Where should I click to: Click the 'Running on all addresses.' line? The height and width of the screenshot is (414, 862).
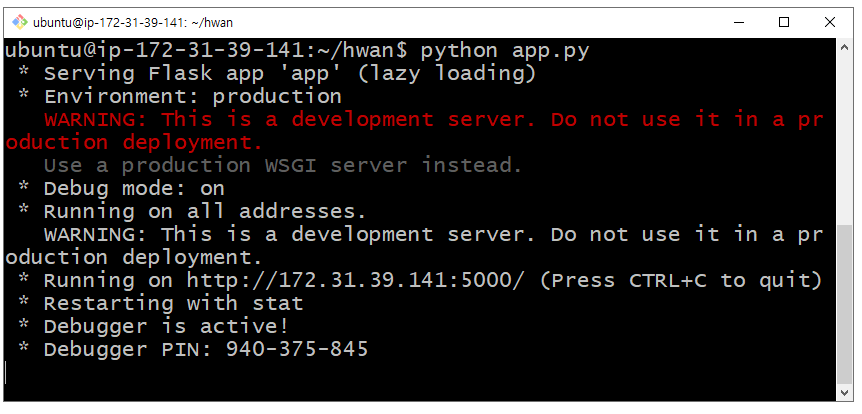(x=205, y=212)
